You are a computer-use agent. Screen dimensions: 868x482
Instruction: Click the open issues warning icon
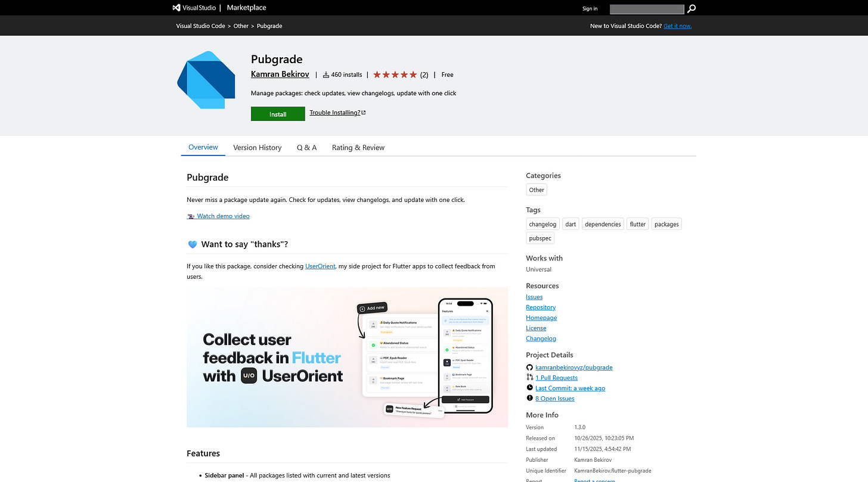(529, 398)
